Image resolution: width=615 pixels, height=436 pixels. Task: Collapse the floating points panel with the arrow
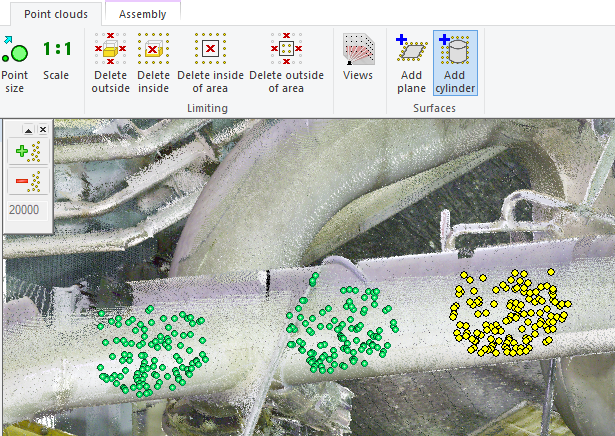click(x=29, y=130)
